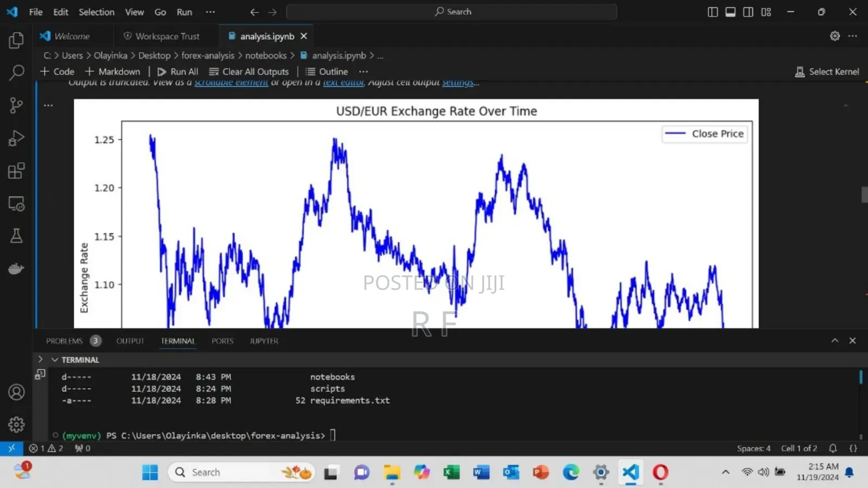Switch to the JUPYTER panel tab
The image size is (868, 488).
click(264, 341)
